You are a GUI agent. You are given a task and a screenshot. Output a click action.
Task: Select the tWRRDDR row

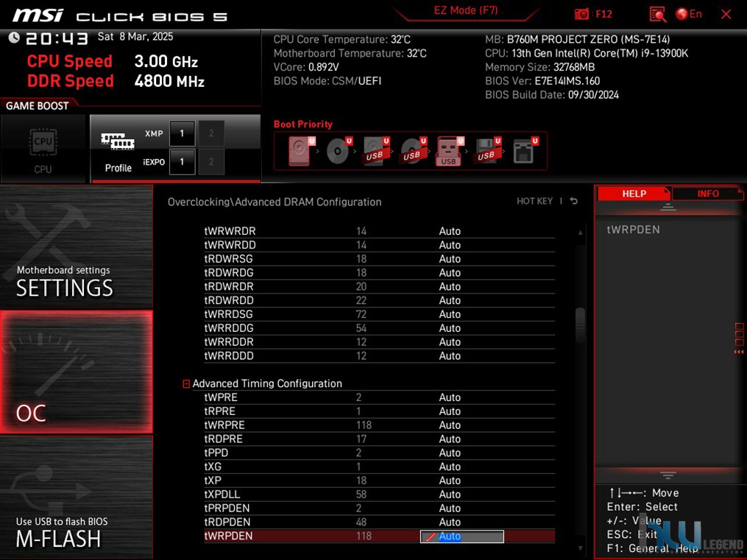pos(380,342)
